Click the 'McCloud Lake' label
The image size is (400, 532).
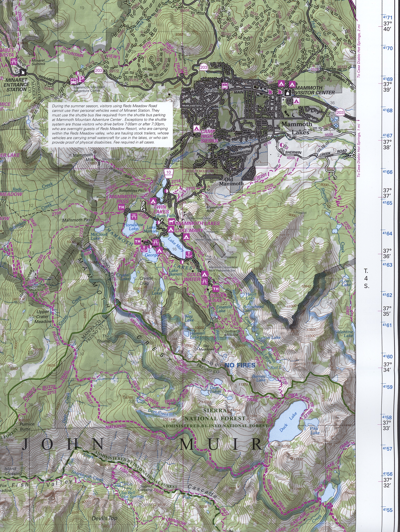pyautogui.click(x=99, y=236)
